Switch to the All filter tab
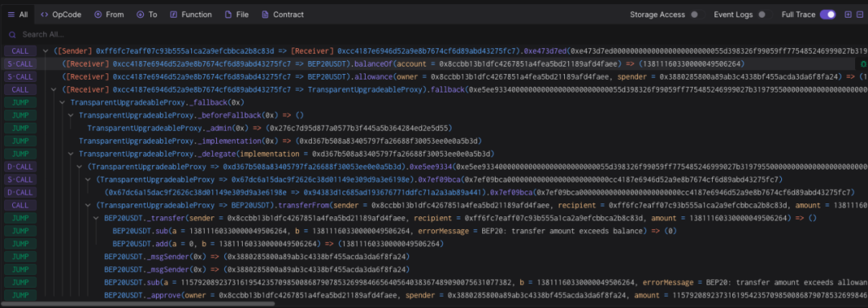868x308 pixels. coord(18,14)
